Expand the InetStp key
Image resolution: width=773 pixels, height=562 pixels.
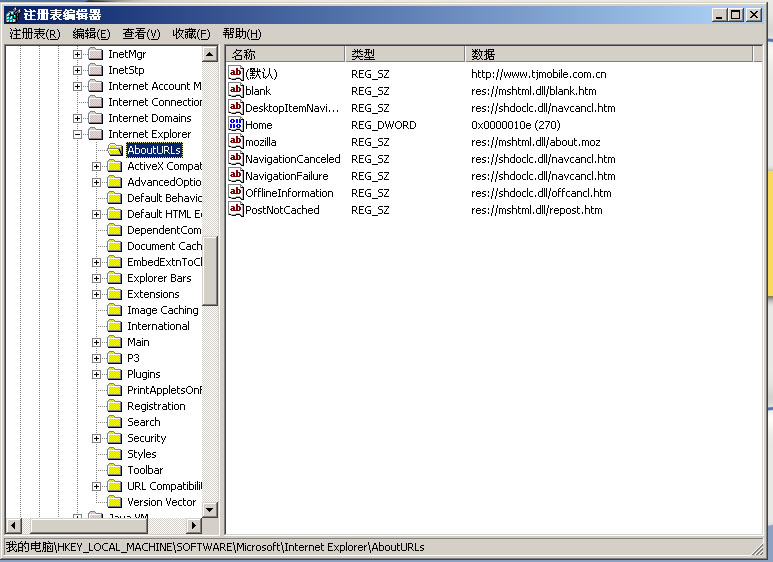(x=77, y=70)
